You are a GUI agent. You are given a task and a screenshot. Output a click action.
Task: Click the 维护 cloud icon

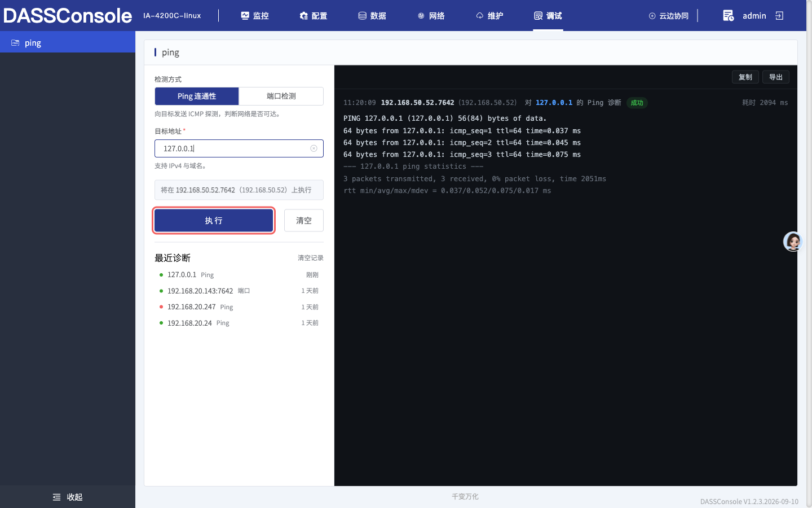[480, 16]
